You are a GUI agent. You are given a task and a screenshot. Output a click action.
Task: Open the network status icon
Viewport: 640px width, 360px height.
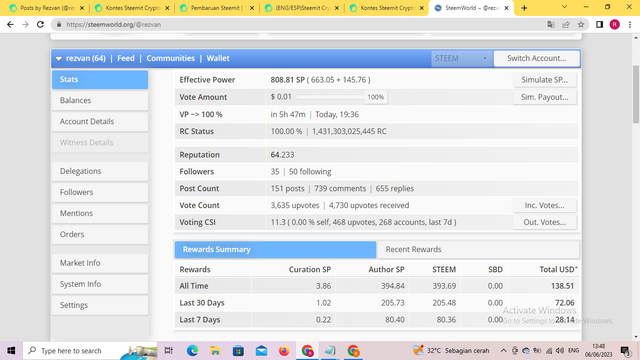tap(549, 351)
